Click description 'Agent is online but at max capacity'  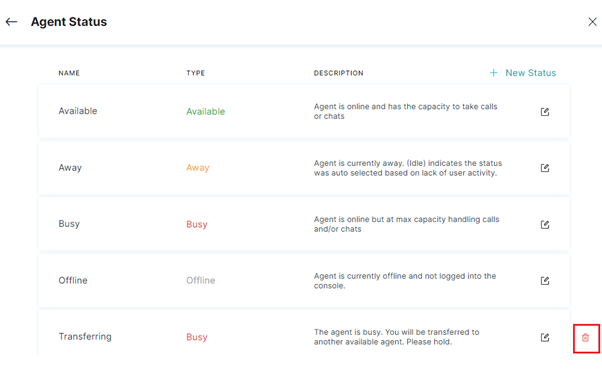point(406,224)
